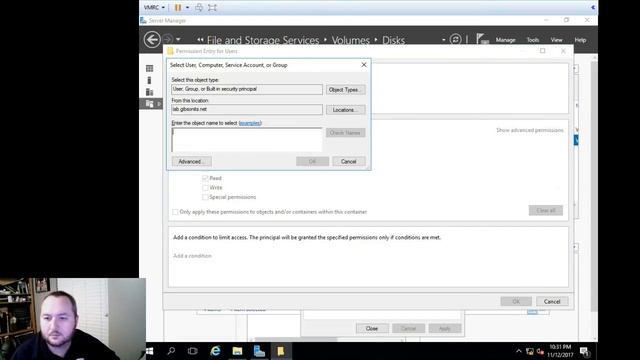Click the Server Manager back arrow
Viewport: 640px width, 360px height.
(152, 40)
